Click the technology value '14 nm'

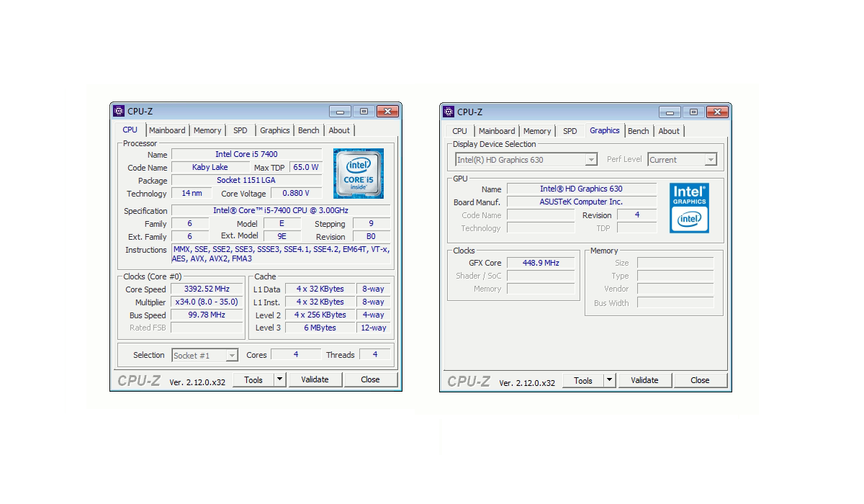[192, 193]
